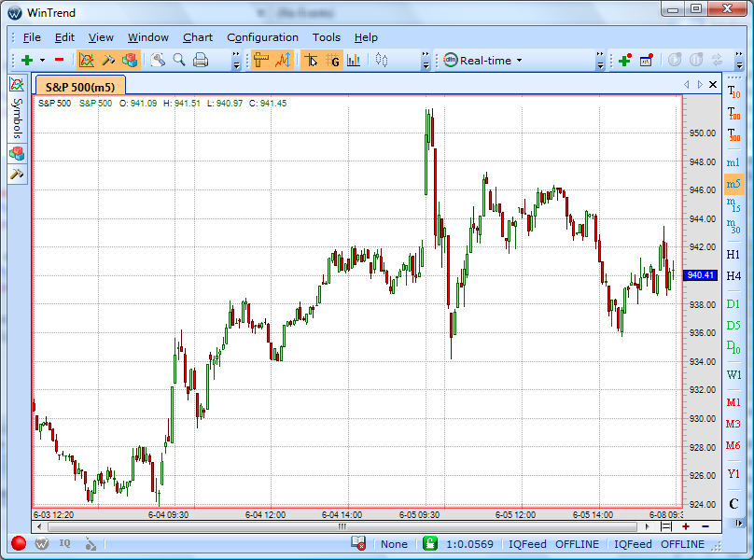Image resolution: width=754 pixels, height=560 pixels.
Task: Click the greyed-out play replay icon
Action: 675,60
